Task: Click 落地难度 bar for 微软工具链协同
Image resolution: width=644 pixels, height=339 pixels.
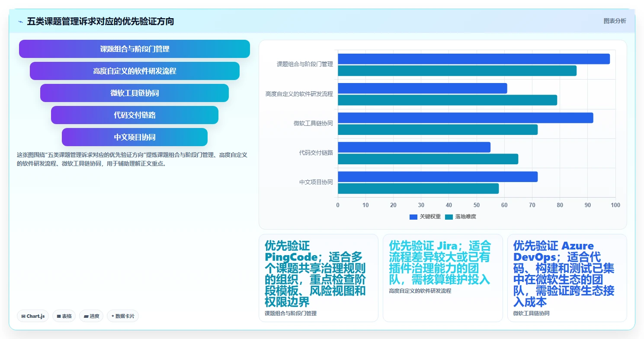Action: pos(438,129)
